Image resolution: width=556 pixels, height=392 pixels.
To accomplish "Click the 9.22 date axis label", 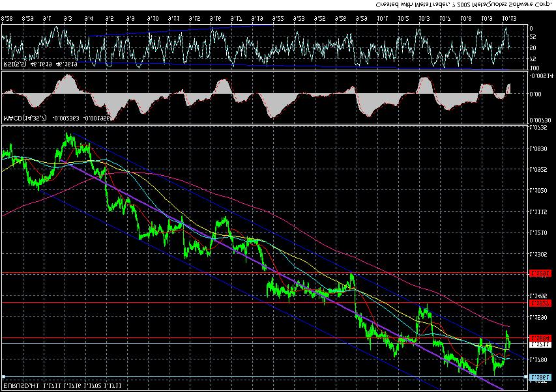I will point(278,18).
